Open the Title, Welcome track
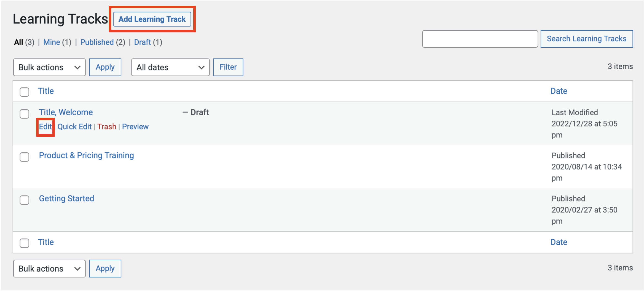Screen dimensions: 644x291 point(66,112)
